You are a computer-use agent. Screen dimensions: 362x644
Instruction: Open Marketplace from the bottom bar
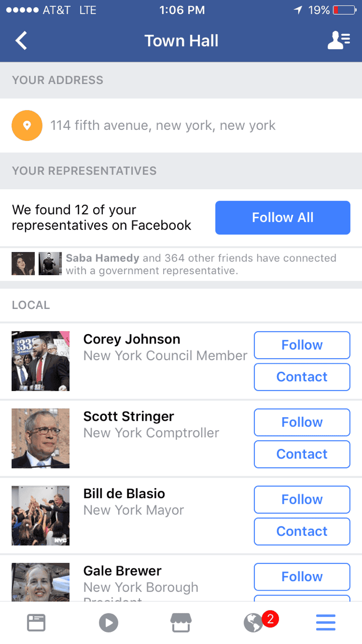[181, 622]
